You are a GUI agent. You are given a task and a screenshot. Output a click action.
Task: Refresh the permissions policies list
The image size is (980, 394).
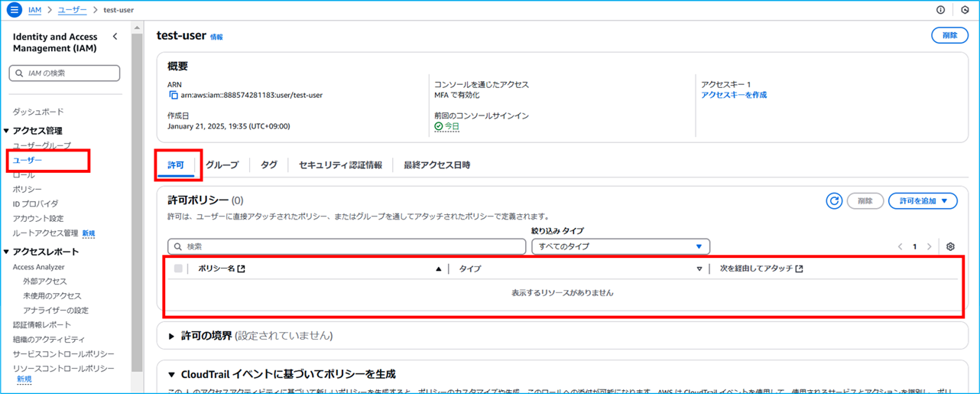pos(834,201)
